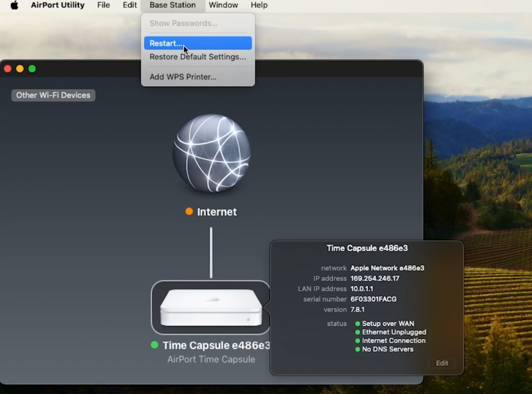Open the Window menu

(x=223, y=5)
